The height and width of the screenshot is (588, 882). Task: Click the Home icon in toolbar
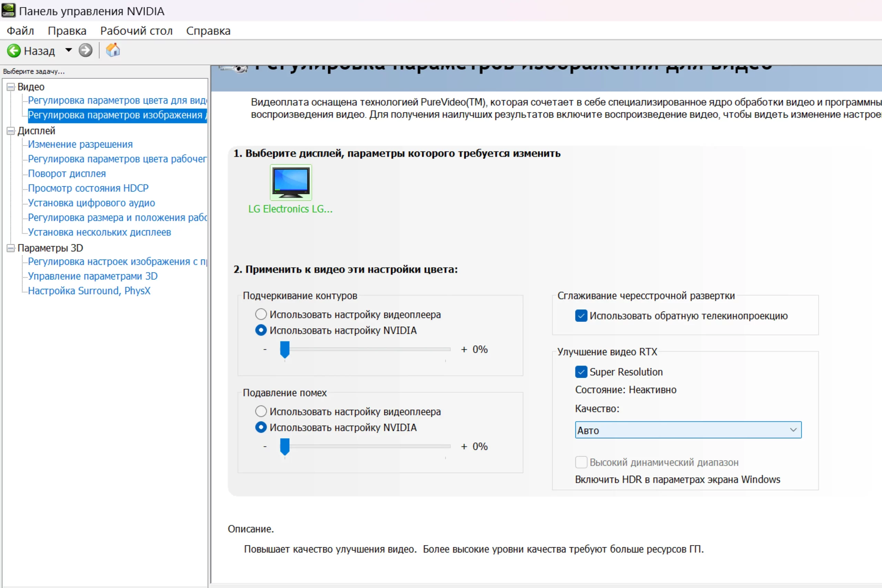point(113,50)
